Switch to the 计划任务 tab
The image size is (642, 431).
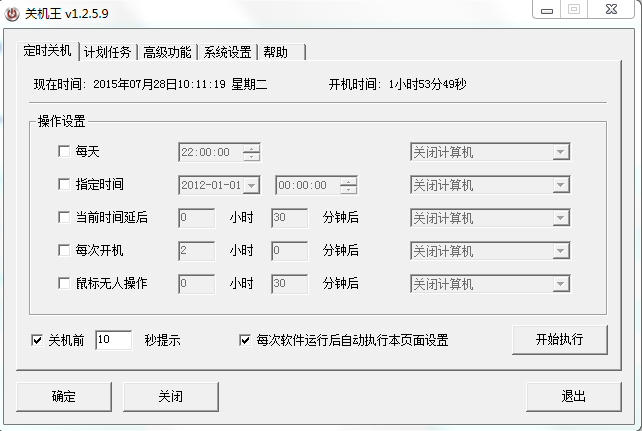(107, 52)
